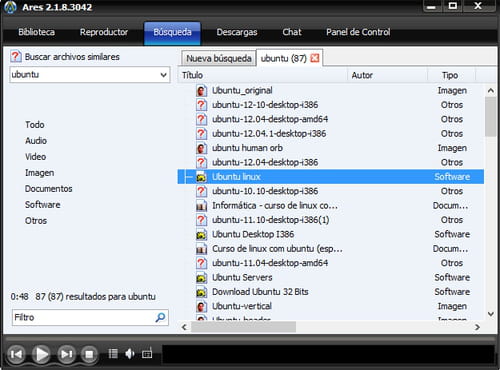This screenshot has width=500, height=370.
Task: Click the radio icon in player bar
Action: [147, 353]
